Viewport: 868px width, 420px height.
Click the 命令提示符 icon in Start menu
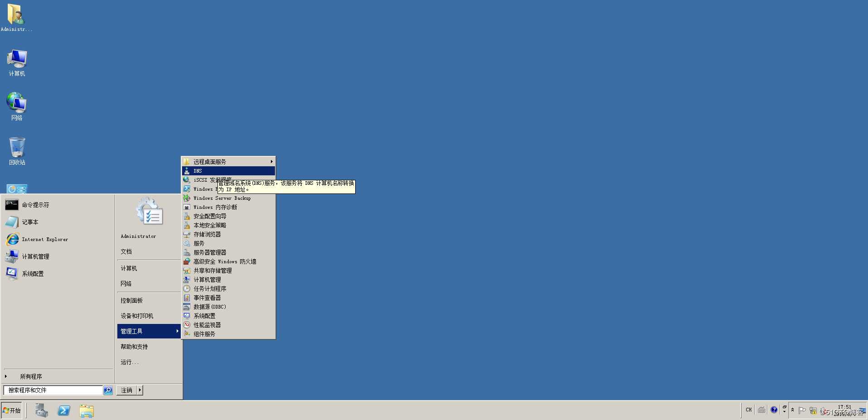tap(12, 205)
